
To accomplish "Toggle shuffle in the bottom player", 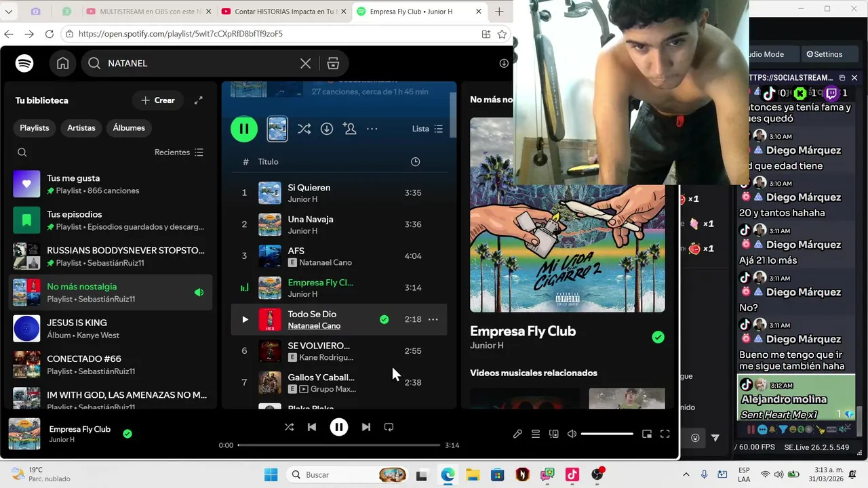I will coord(289,427).
